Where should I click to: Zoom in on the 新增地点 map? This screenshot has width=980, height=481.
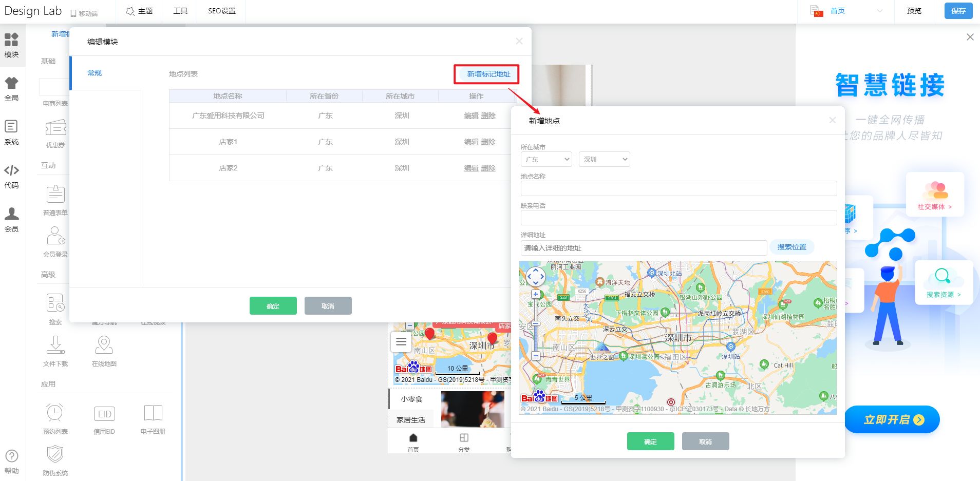pyautogui.click(x=536, y=294)
